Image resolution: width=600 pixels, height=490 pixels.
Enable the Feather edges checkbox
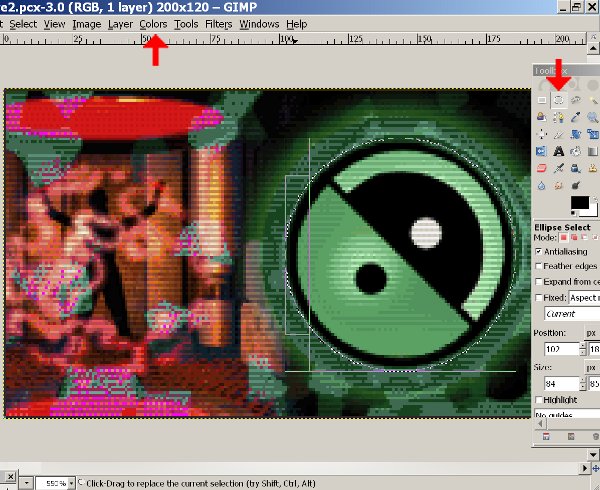coord(540,266)
